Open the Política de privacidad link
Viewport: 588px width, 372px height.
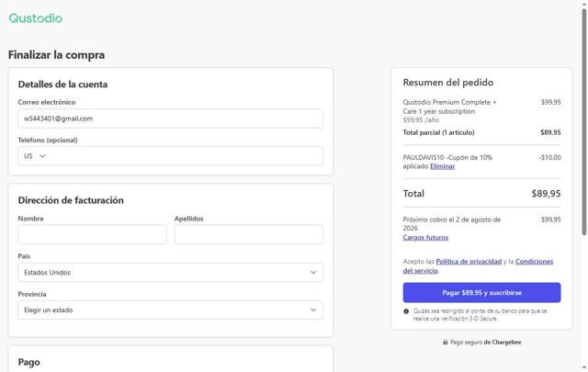pyautogui.click(x=469, y=262)
